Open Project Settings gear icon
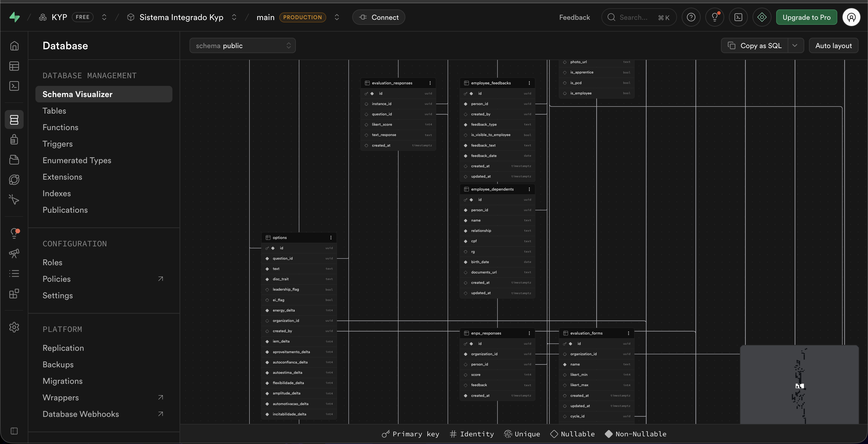868x444 pixels. coord(14,327)
